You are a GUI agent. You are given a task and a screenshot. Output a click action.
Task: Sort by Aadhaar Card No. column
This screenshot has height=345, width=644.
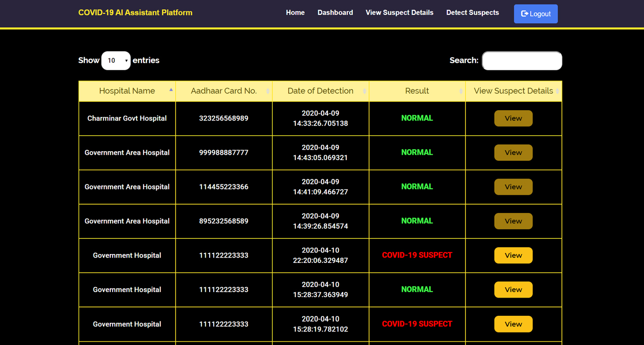[x=224, y=91]
